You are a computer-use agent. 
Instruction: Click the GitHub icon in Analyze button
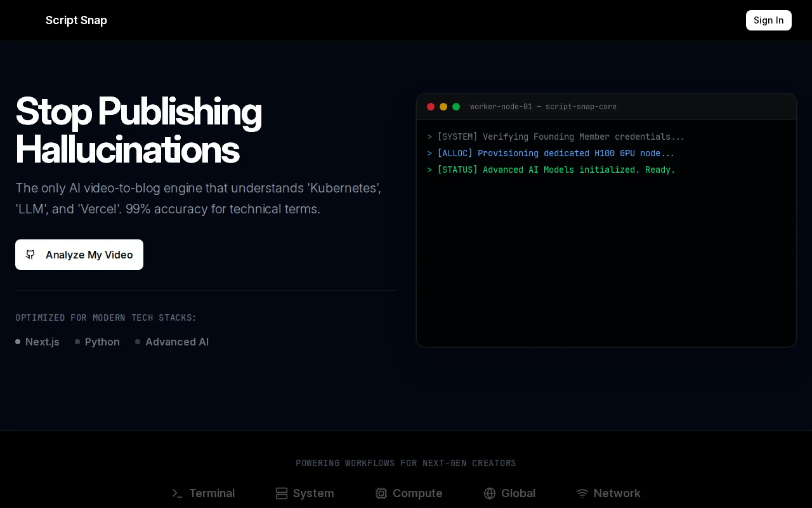30,255
